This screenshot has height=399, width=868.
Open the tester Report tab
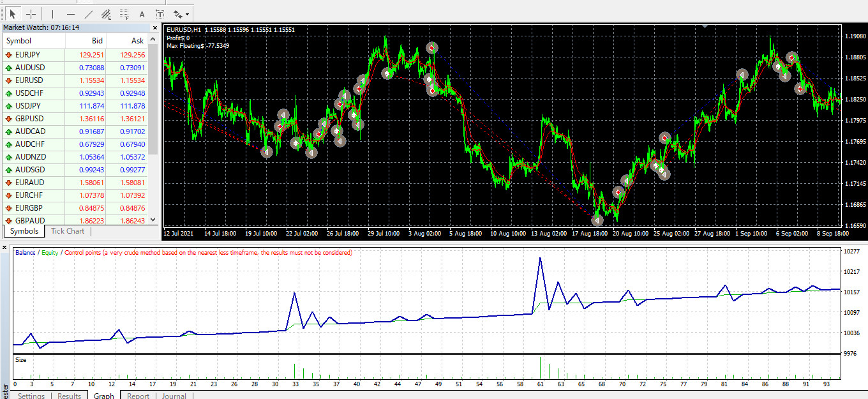pos(138,396)
